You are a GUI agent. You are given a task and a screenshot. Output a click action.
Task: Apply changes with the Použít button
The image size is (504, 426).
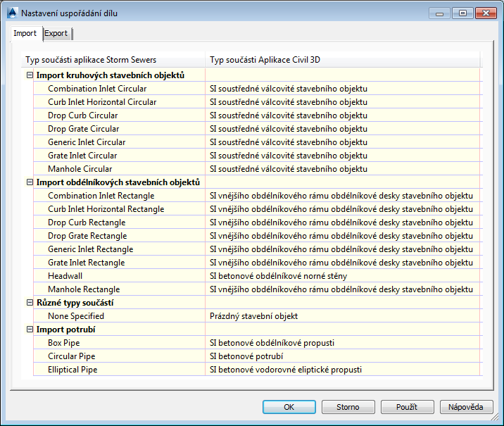408,407
